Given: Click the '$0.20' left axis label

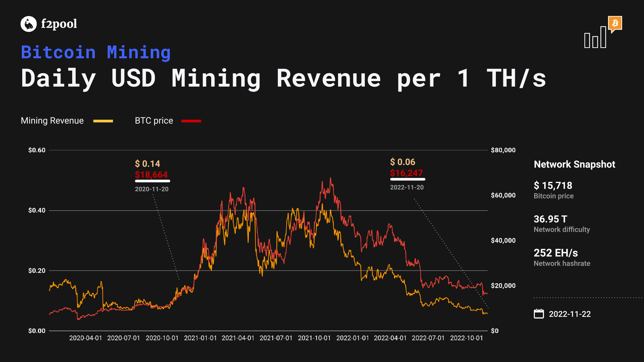Looking at the screenshot, I should point(37,271).
